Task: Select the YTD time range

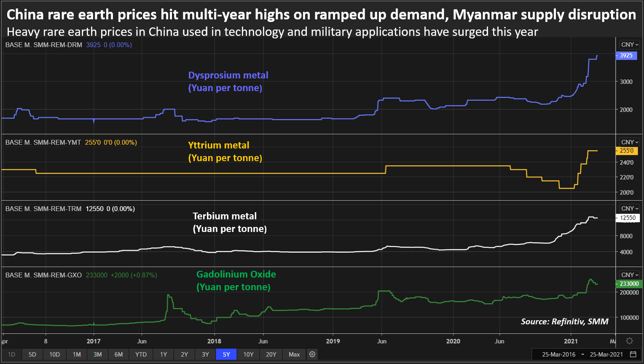Action: pos(141,354)
